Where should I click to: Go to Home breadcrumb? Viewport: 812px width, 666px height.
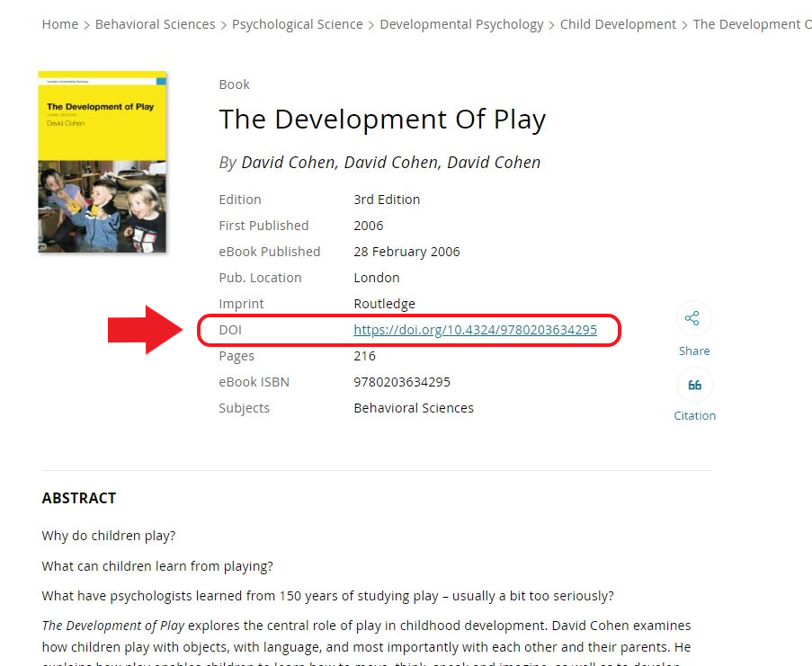click(60, 24)
